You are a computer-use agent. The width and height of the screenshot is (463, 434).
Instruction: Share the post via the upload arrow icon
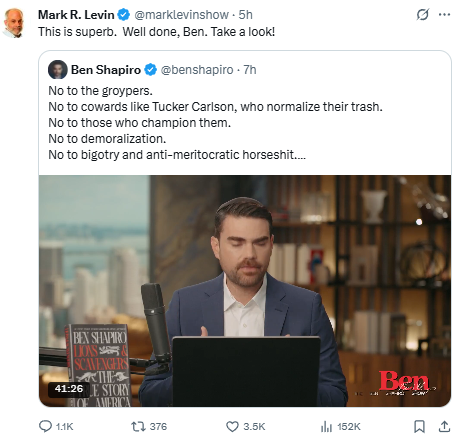pyautogui.click(x=444, y=426)
